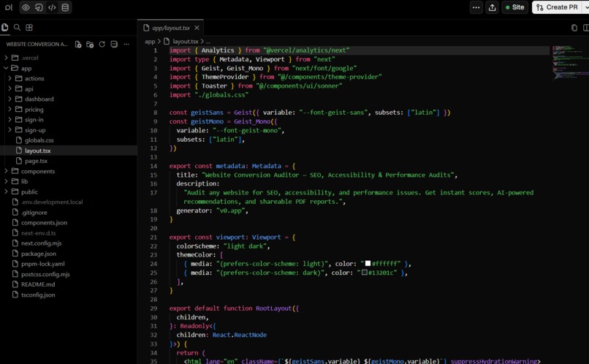The width and height of the screenshot is (589, 364).
Task: Open pnpm-lock.yaml file
Action: point(43,264)
